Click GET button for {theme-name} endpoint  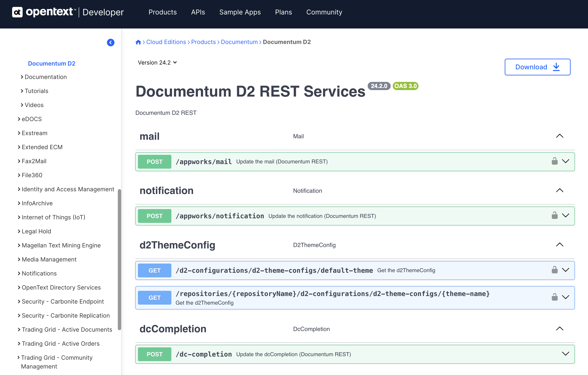tap(155, 297)
